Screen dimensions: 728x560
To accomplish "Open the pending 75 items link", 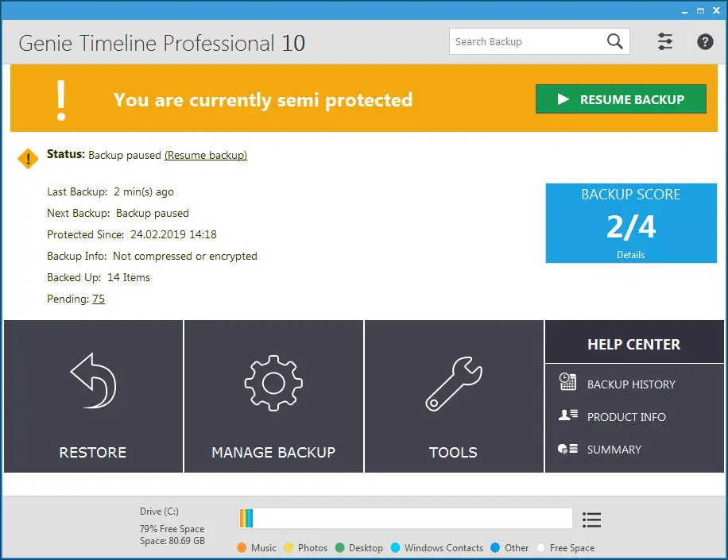I will [99, 299].
